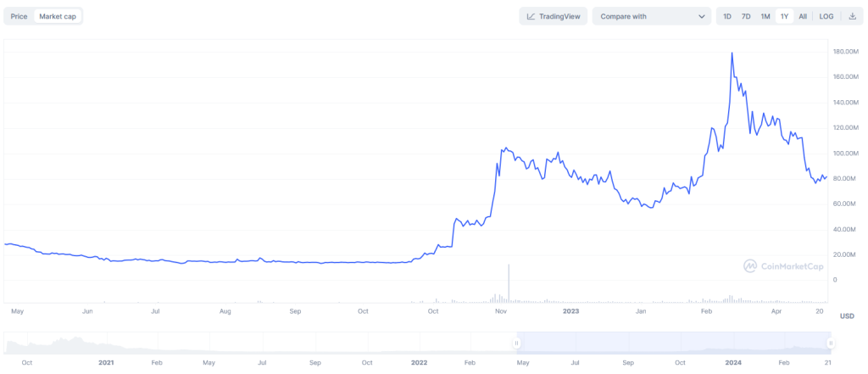Toggle LOG scale on chart
868x374 pixels.
(x=826, y=16)
